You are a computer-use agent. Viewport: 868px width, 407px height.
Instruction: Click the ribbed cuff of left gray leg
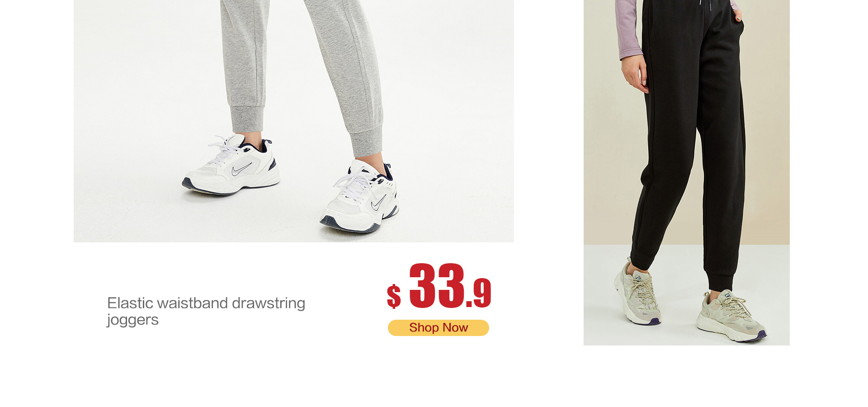click(x=247, y=120)
